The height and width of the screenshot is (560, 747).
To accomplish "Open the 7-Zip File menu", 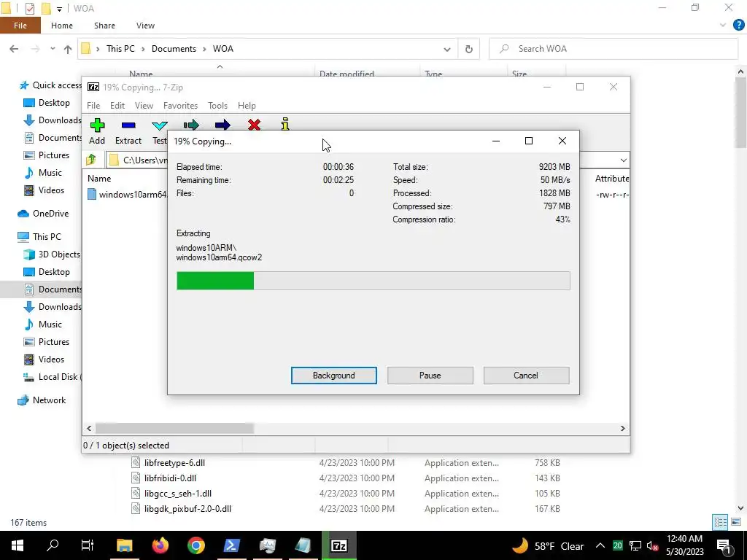I will 93,105.
